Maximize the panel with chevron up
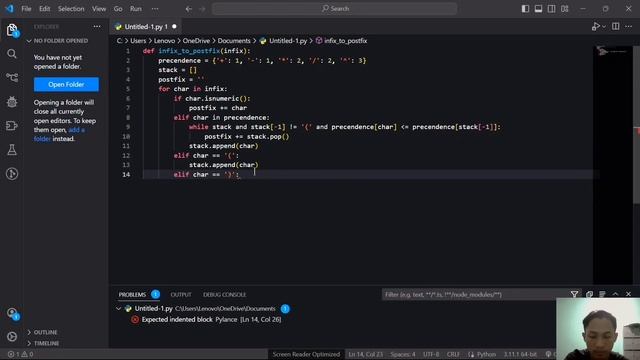 coord(616,294)
